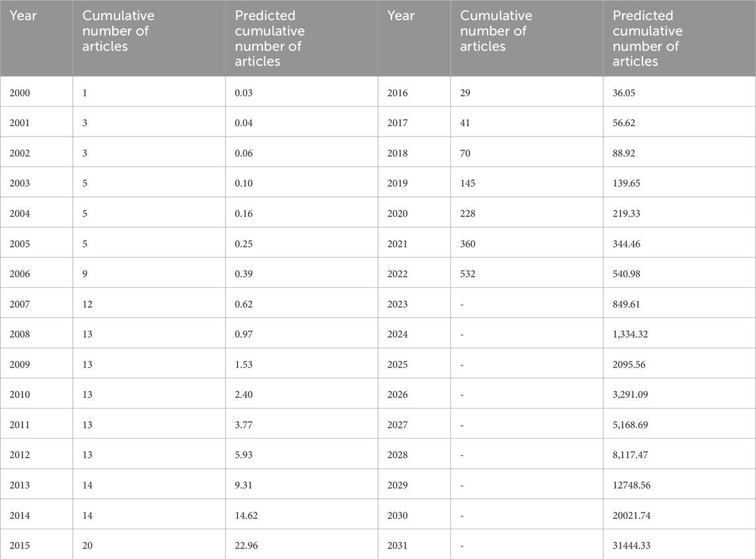
Task: Click predicted value 14.62 cell
Action: pyautogui.click(x=246, y=515)
